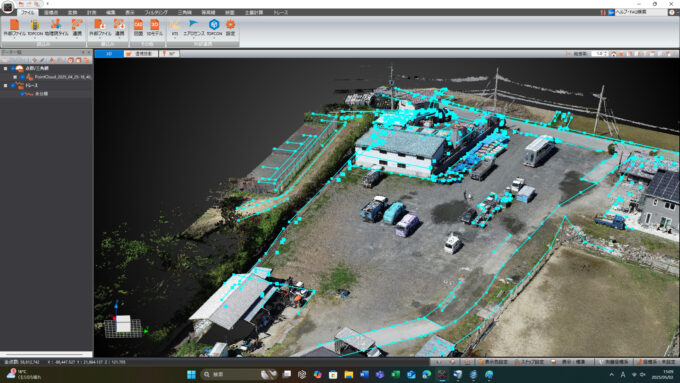Image resolution: width=680 pixels, height=383 pixels.
Task: Expand the PointCloud item tree node
Action: pyautogui.click(x=15, y=77)
